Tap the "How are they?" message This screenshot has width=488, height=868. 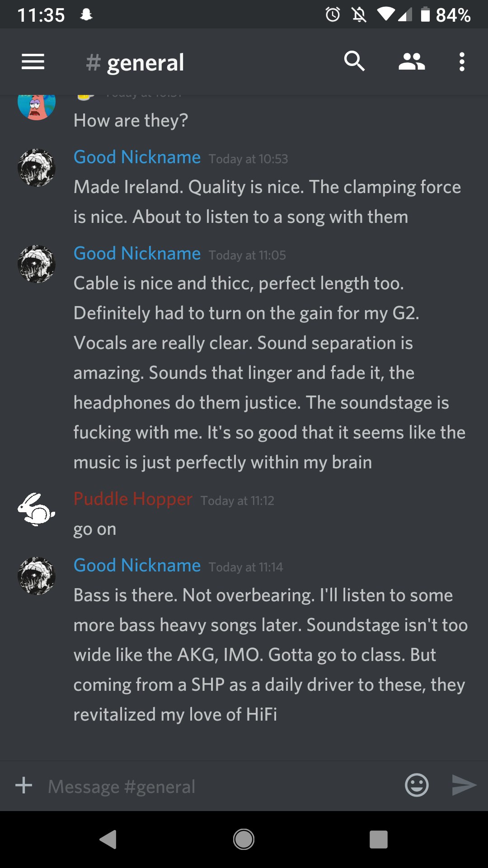pos(131,121)
